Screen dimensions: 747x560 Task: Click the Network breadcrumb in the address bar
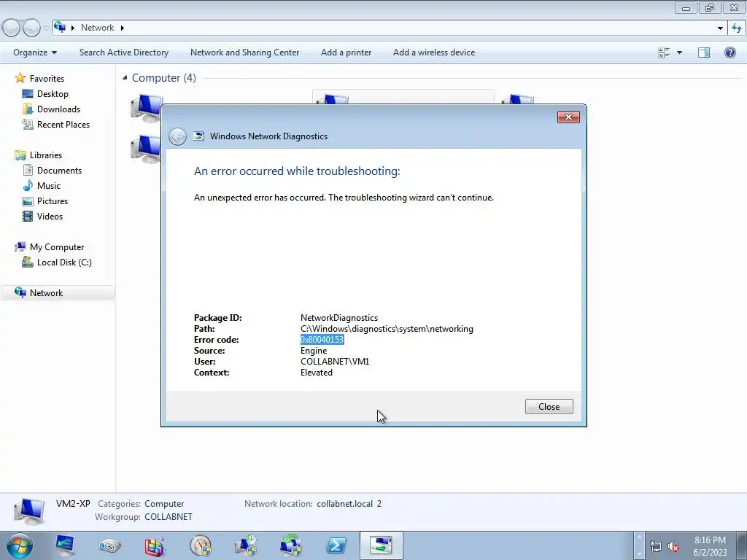pyautogui.click(x=97, y=28)
